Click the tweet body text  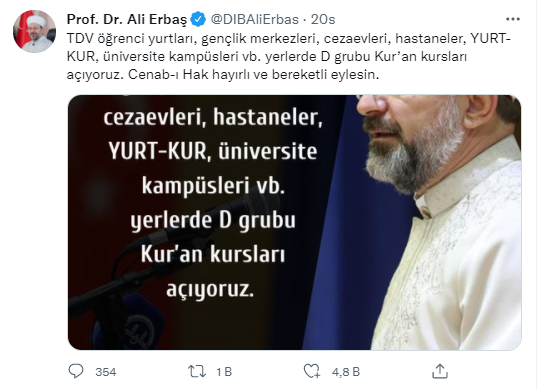coord(288,56)
